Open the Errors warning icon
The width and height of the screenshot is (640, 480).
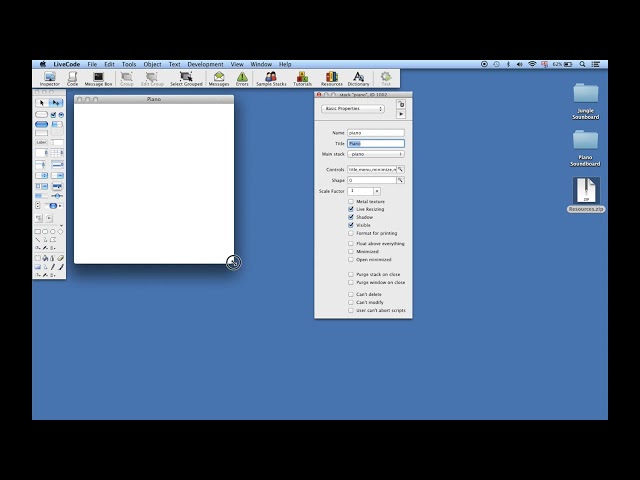tap(242, 79)
